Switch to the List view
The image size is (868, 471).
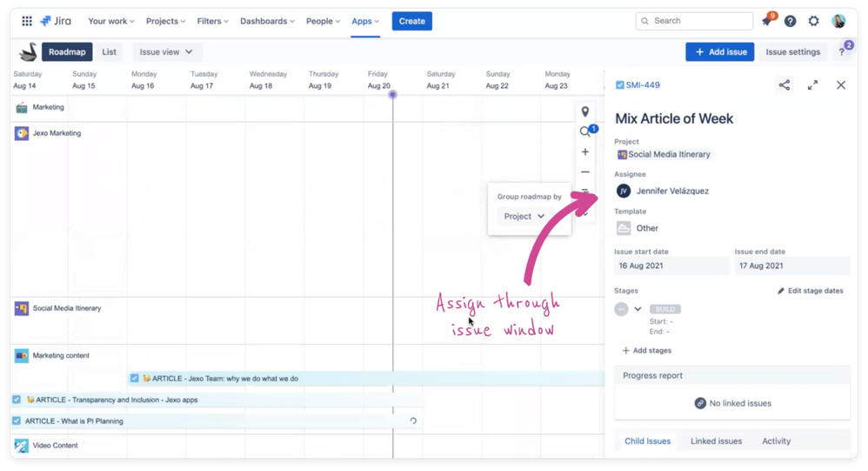[109, 52]
